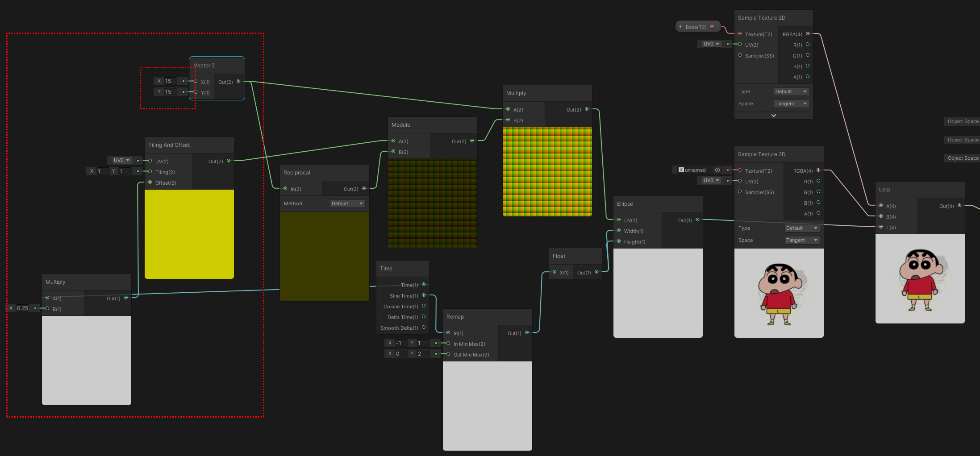Click the Vector 2 Y value field
This screenshot has height=456, width=980.
pyautogui.click(x=171, y=92)
